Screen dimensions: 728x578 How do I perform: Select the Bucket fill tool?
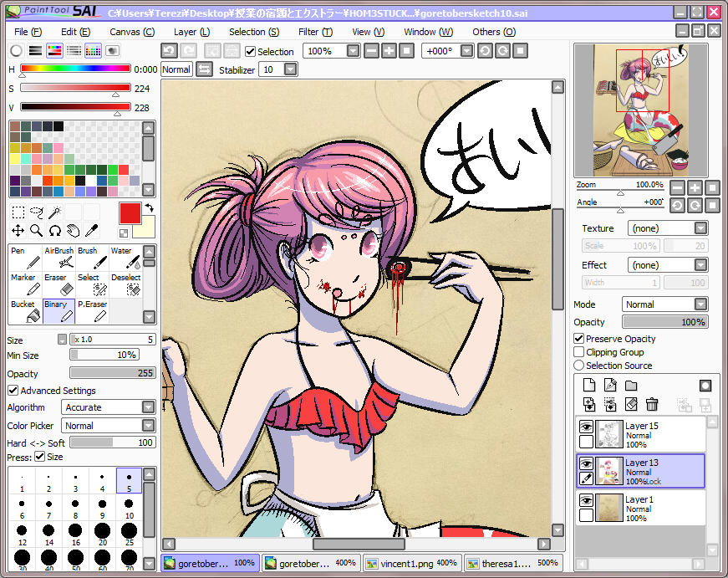click(x=26, y=311)
